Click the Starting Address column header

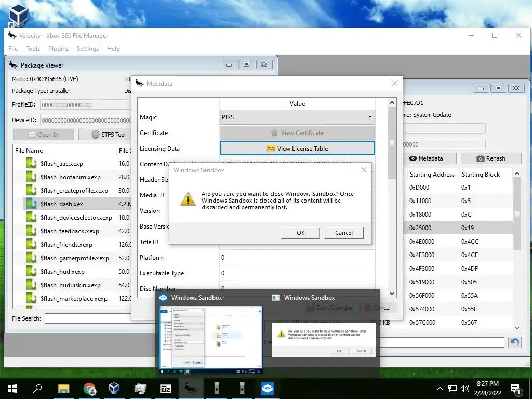[x=432, y=175]
